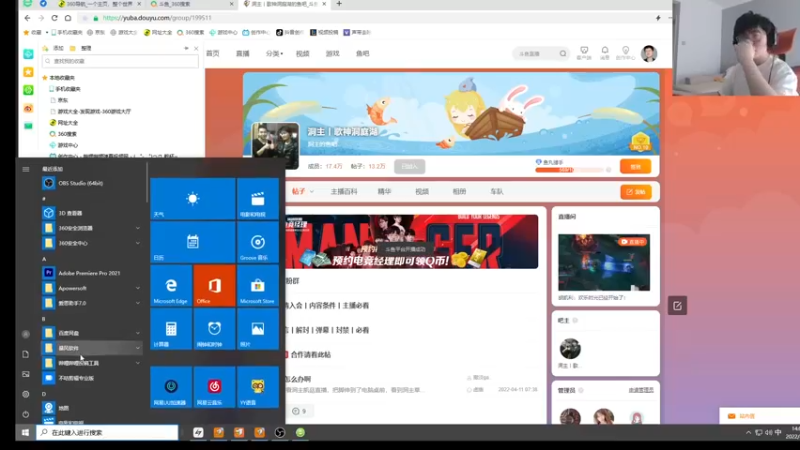Viewport: 800px width, 450px height.
Task: Open the 分类 dropdown in Douyu navigation
Action: 274,54
